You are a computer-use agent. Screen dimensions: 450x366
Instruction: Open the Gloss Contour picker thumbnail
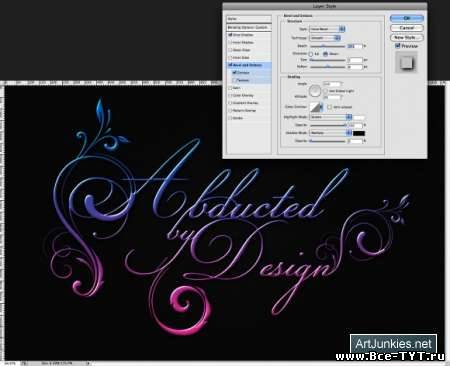315,107
